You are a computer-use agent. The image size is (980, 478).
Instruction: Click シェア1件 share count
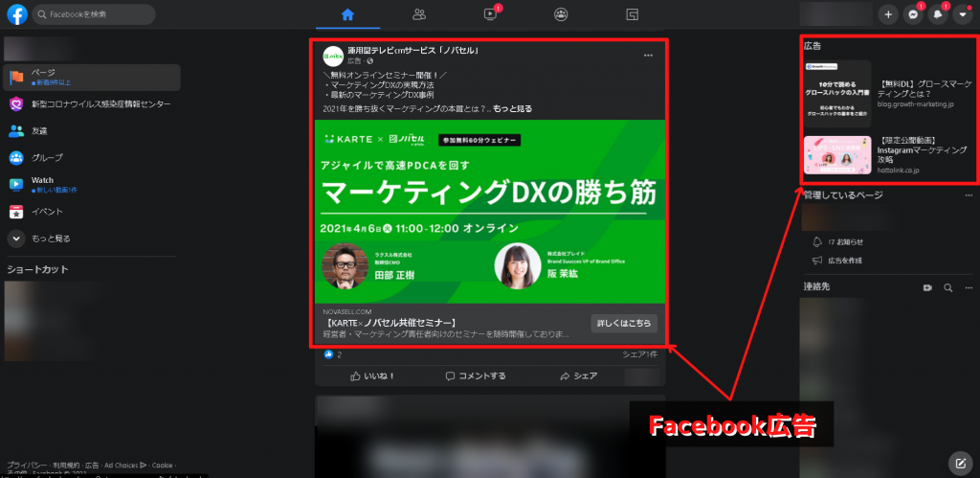(x=640, y=354)
